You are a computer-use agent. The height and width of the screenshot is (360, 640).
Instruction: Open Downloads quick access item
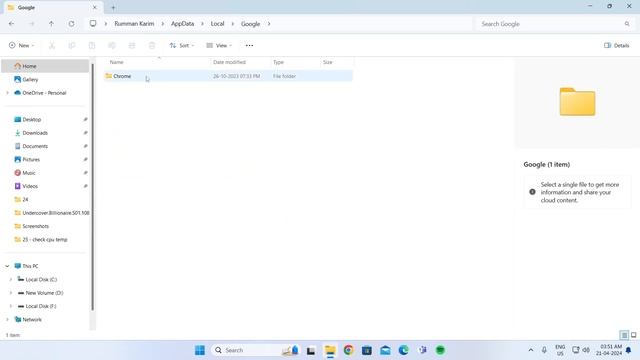[35, 133]
